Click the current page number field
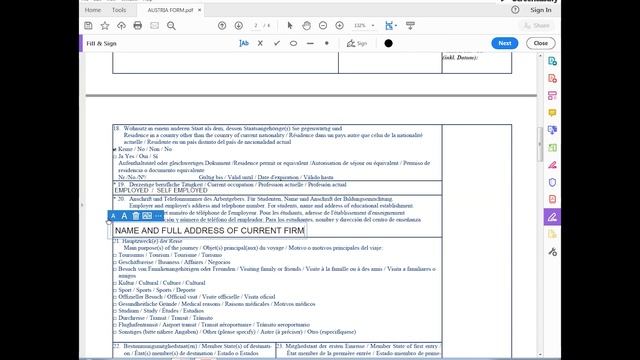The height and width of the screenshot is (360, 640). [256, 26]
